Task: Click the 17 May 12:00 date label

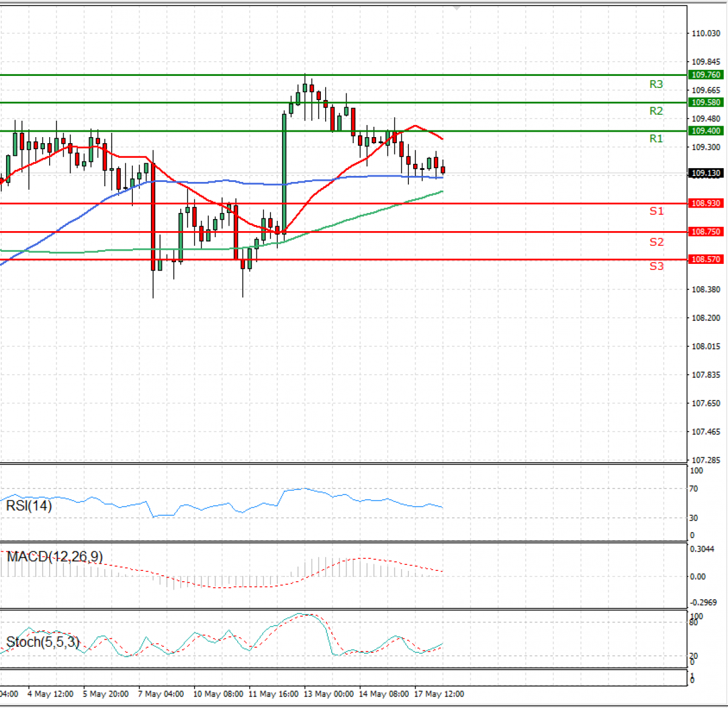Action: 439,694
